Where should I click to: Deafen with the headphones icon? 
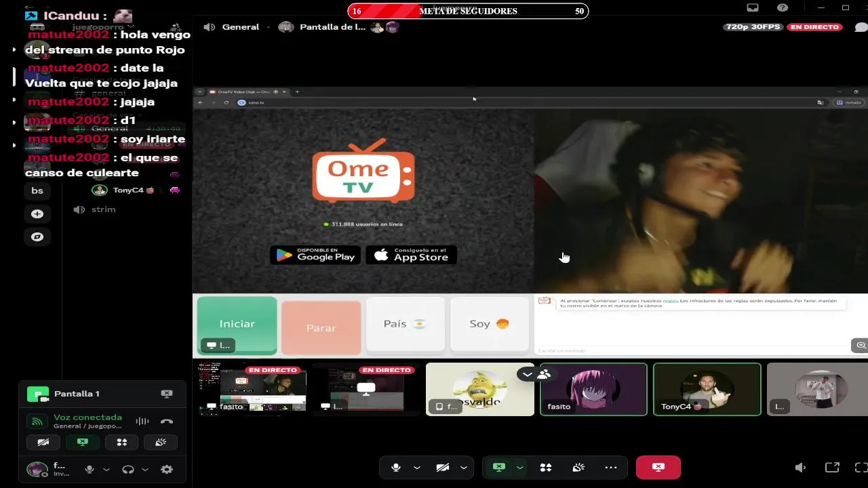(x=127, y=469)
